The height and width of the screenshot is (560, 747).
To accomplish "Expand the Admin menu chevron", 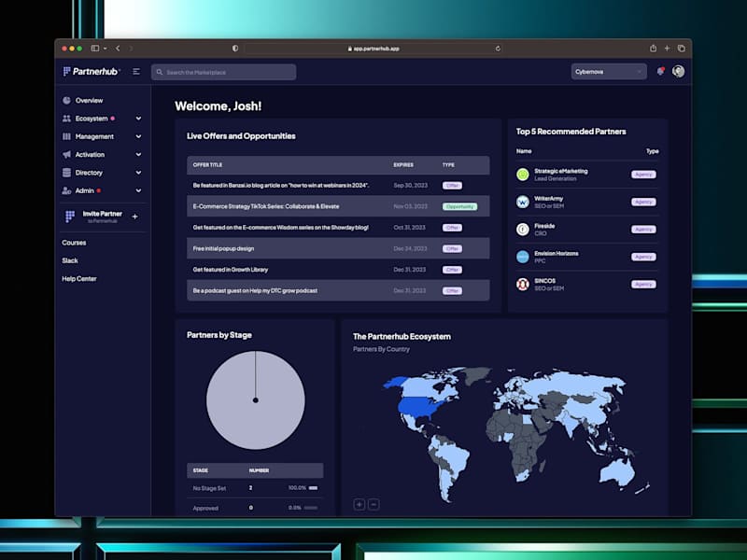I will (138, 191).
